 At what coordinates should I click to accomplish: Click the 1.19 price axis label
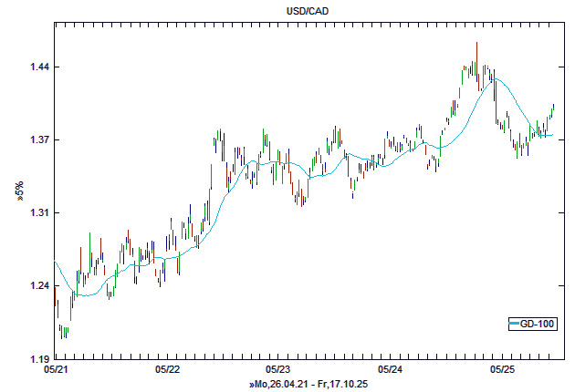(37, 359)
